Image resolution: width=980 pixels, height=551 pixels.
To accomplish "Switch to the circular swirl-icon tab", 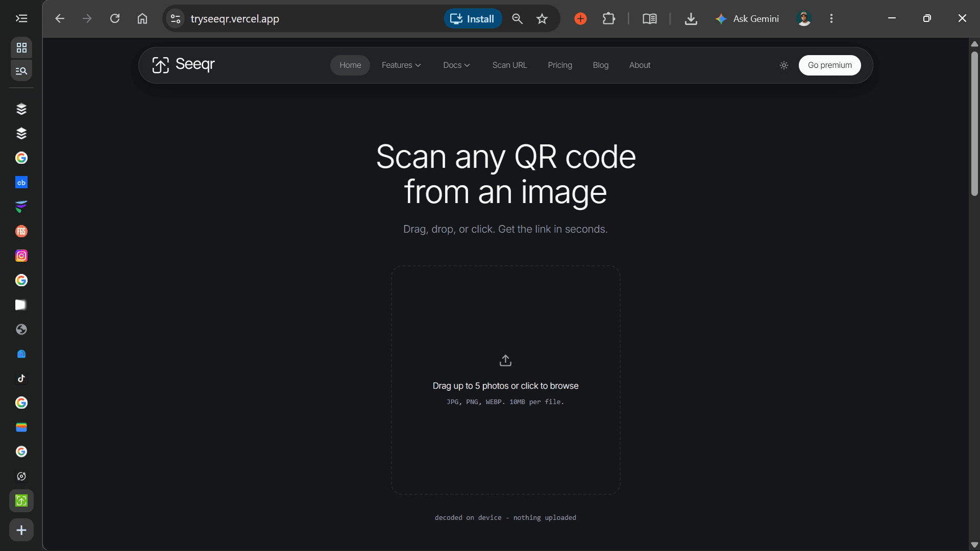I will (x=21, y=477).
